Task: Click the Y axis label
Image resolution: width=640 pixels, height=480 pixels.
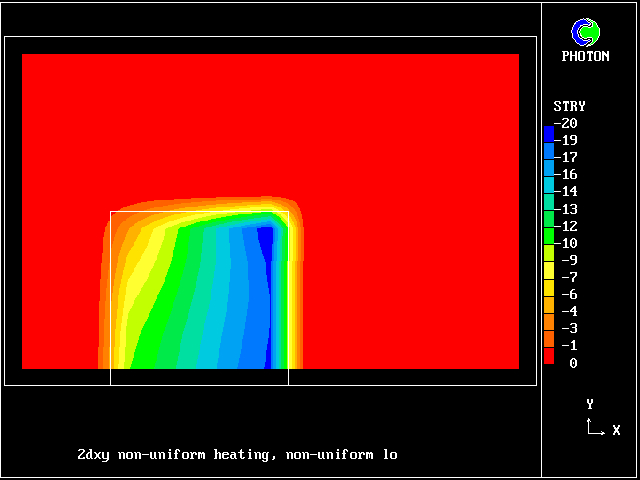Action: point(590,404)
